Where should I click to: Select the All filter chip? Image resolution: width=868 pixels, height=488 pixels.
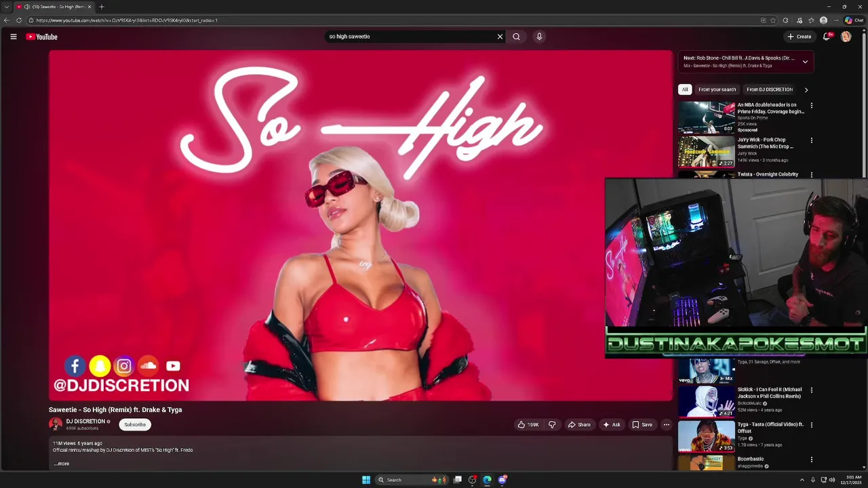tap(685, 89)
